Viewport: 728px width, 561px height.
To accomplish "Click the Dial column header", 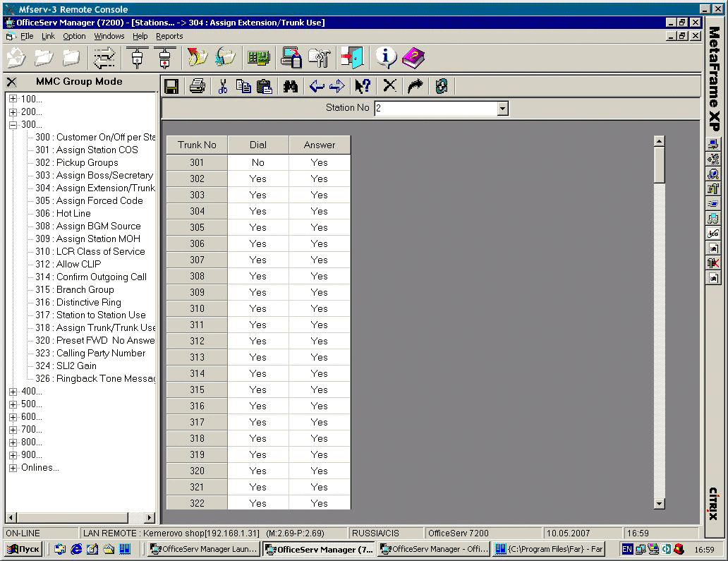I will tap(258, 145).
